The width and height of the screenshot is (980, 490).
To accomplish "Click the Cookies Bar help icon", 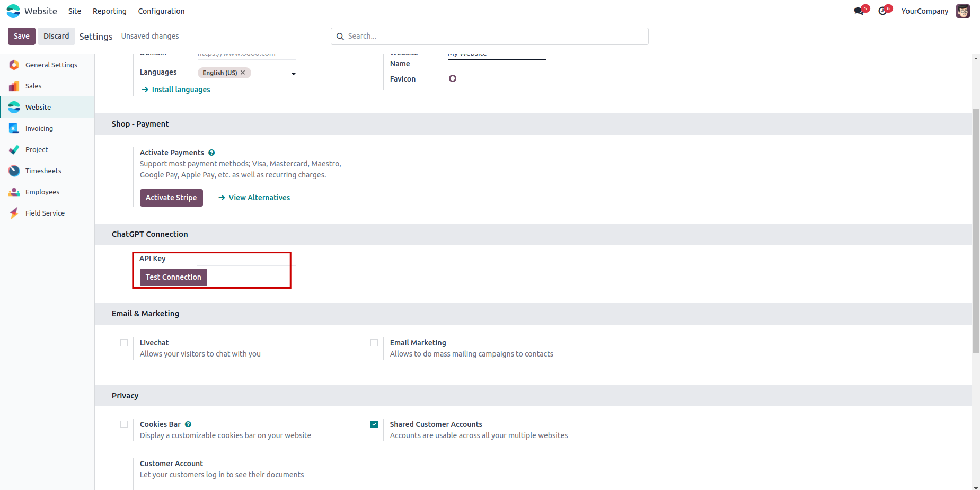I will tap(188, 424).
